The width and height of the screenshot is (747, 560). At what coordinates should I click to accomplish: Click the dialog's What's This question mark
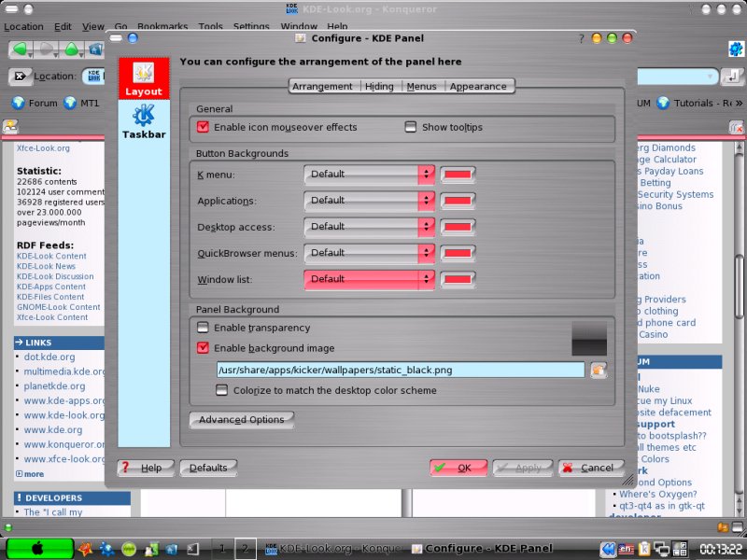pos(581,38)
